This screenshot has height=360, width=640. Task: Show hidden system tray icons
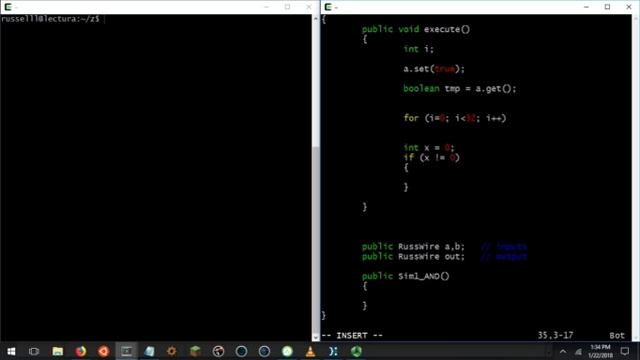[563, 351]
